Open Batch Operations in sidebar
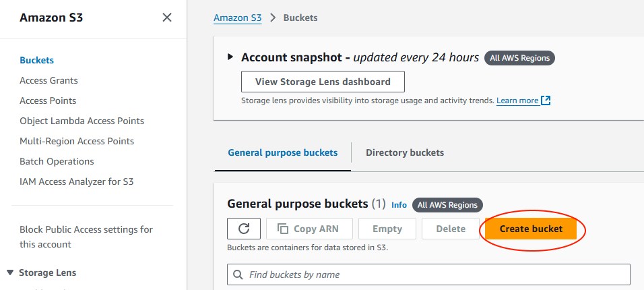The height and width of the screenshot is (290, 644). click(57, 161)
